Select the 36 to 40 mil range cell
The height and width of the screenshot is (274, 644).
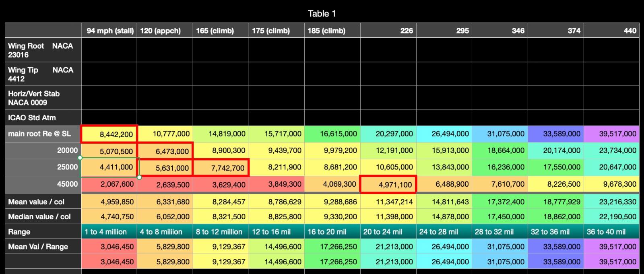pyautogui.click(x=611, y=232)
